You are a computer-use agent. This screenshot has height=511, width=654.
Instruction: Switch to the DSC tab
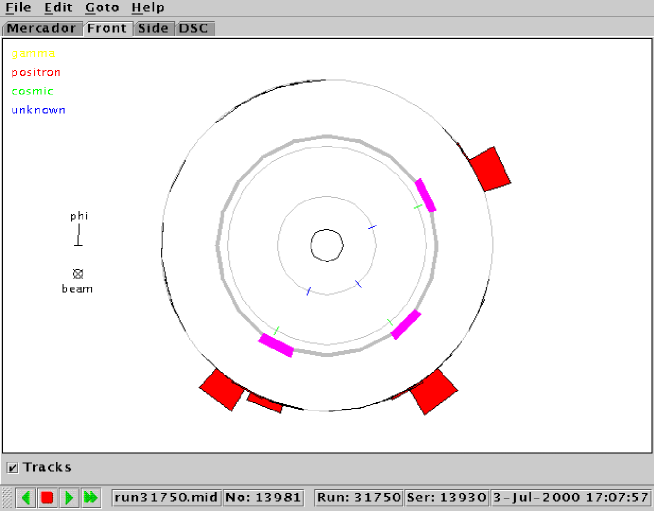point(193,28)
